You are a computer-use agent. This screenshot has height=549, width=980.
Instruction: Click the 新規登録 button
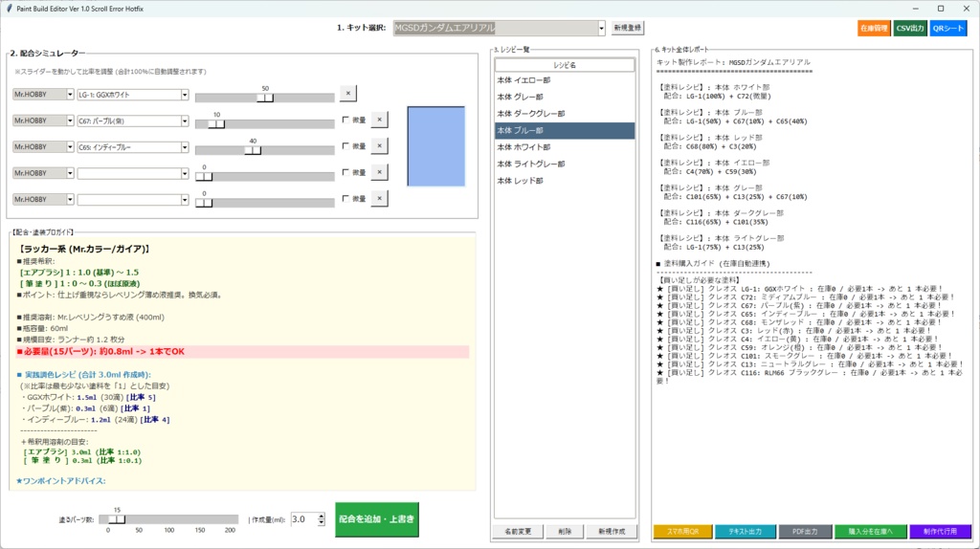(x=627, y=28)
